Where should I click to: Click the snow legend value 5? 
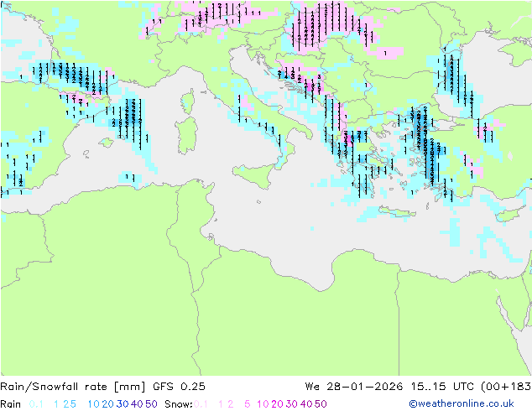(247, 404)
